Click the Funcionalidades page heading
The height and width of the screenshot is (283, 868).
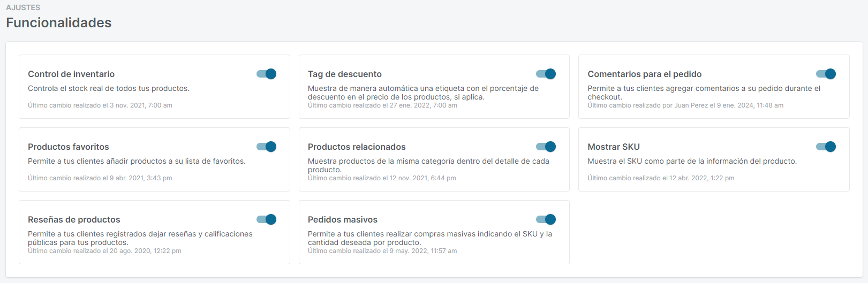pyautogui.click(x=59, y=22)
